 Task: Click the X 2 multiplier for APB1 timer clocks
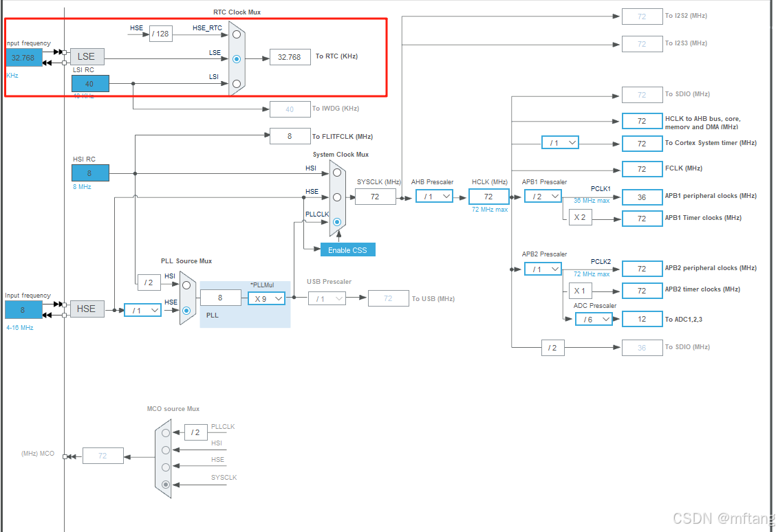pyautogui.click(x=579, y=217)
